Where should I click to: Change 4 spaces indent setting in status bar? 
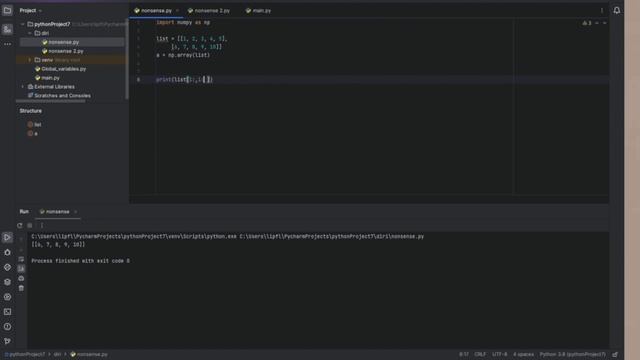pos(523,354)
